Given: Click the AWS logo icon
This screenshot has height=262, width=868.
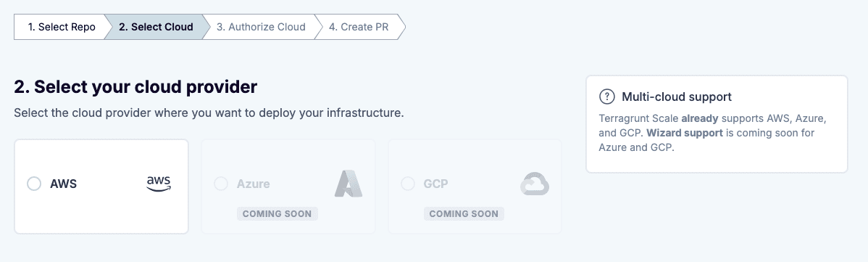Looking at the screenshot, I should tap(159, 184).
